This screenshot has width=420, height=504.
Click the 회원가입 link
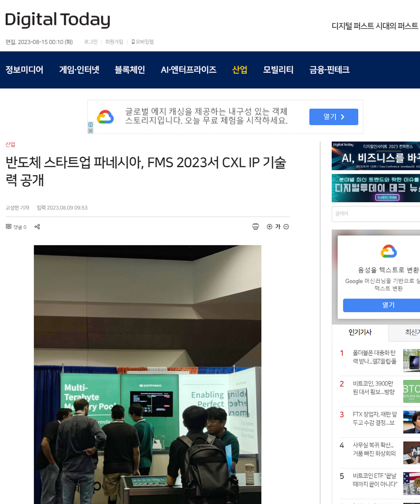[114, 42]
